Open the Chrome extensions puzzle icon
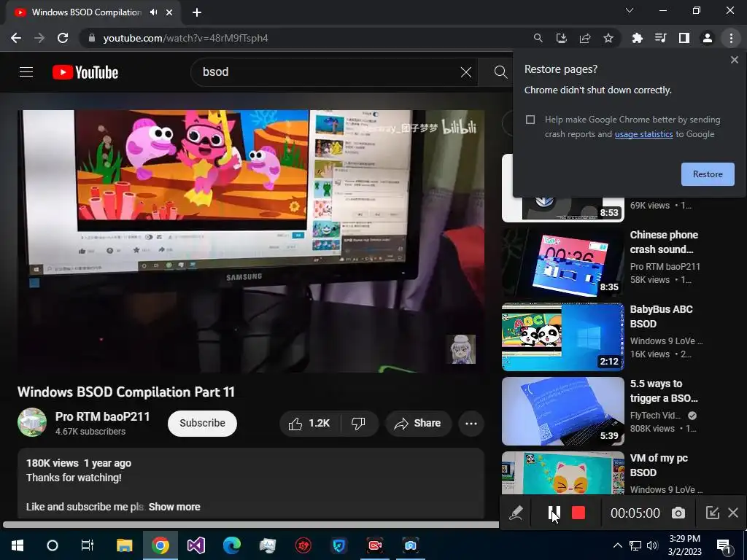The height and width of the screenshot is (560, 747). click(x=637, y=38)
